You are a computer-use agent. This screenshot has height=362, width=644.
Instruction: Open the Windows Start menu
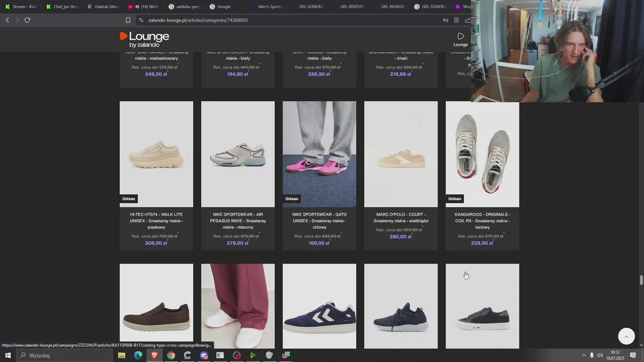[x=8, y=355]
